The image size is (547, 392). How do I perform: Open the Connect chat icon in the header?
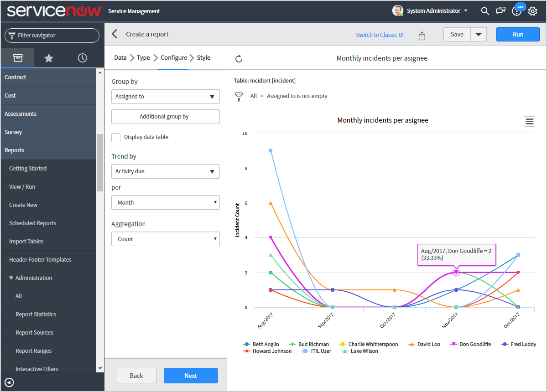(500, 10)
